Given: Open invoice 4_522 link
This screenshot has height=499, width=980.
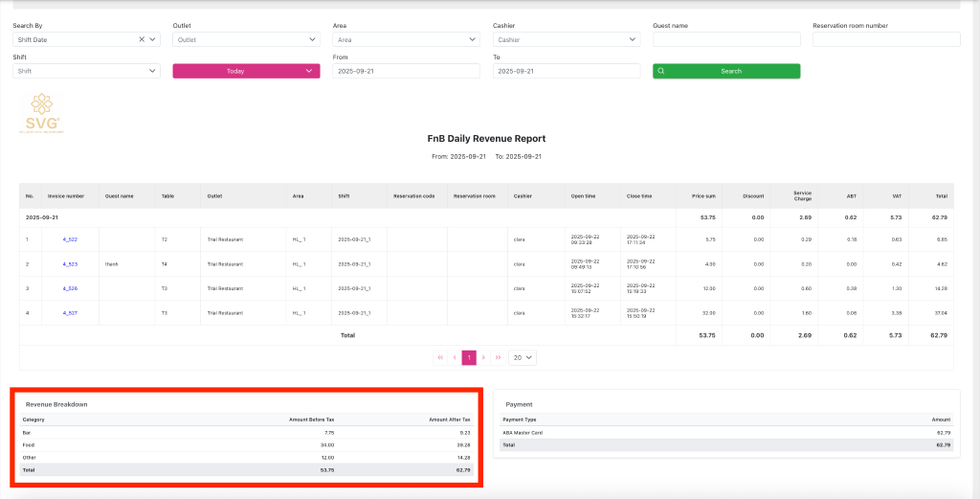Looking at the screenshot, I should coord(70,239).
